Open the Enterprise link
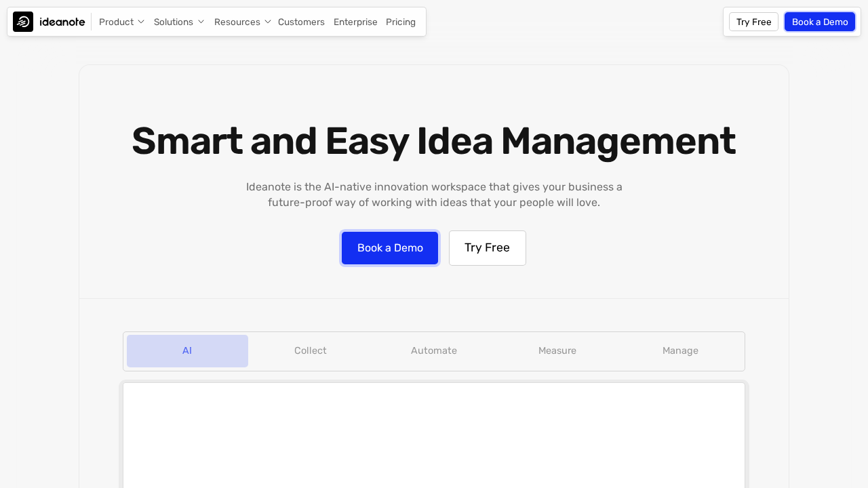 pos(355,22)
